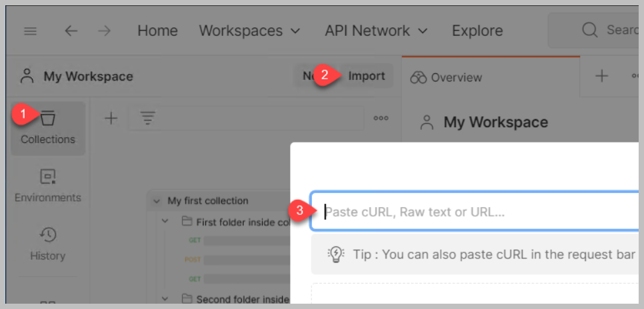Screen dimensions: 644x309
Task: Open the hamburger menu icon
Action: tap(31, 31)
